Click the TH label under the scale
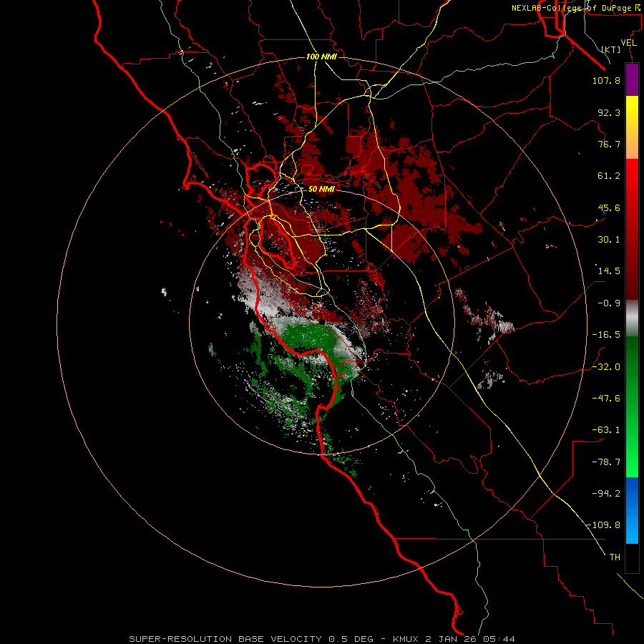The image size is (644, 644). (615, 557)
